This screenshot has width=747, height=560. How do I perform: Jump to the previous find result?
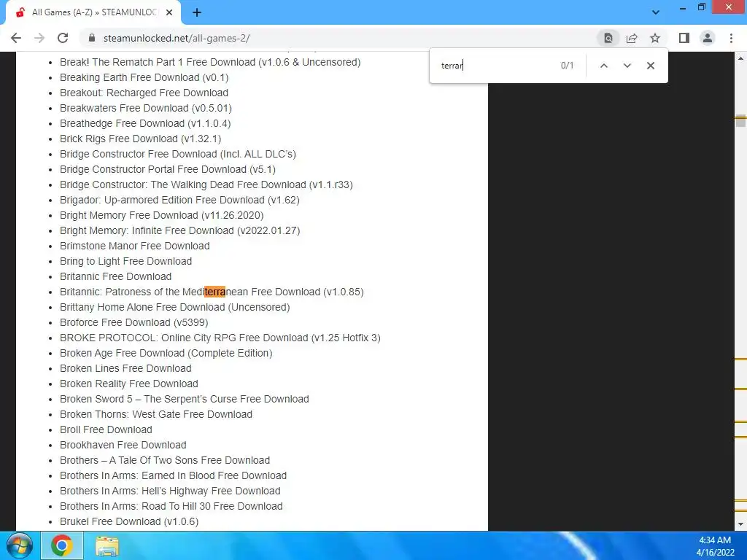click(603, 66)
